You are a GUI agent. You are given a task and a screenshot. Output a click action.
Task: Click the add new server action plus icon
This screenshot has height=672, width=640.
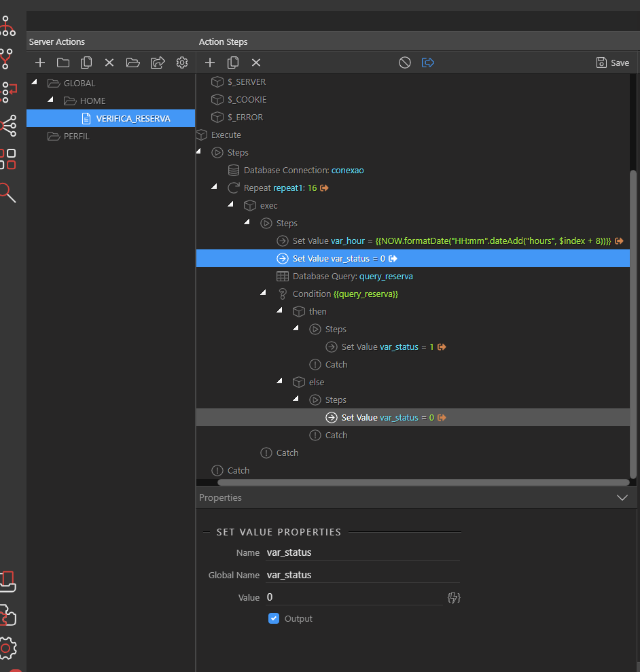[x=40, y=63]
